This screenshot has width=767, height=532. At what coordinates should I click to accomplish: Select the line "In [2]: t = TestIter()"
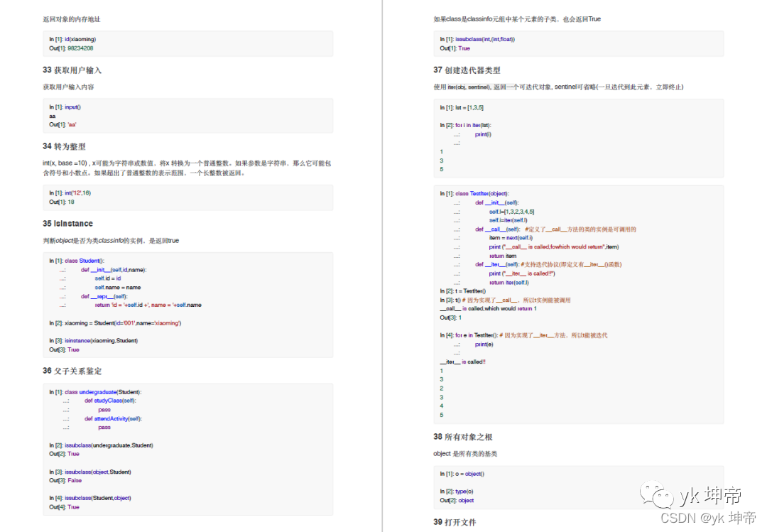(x=463, y=291)
